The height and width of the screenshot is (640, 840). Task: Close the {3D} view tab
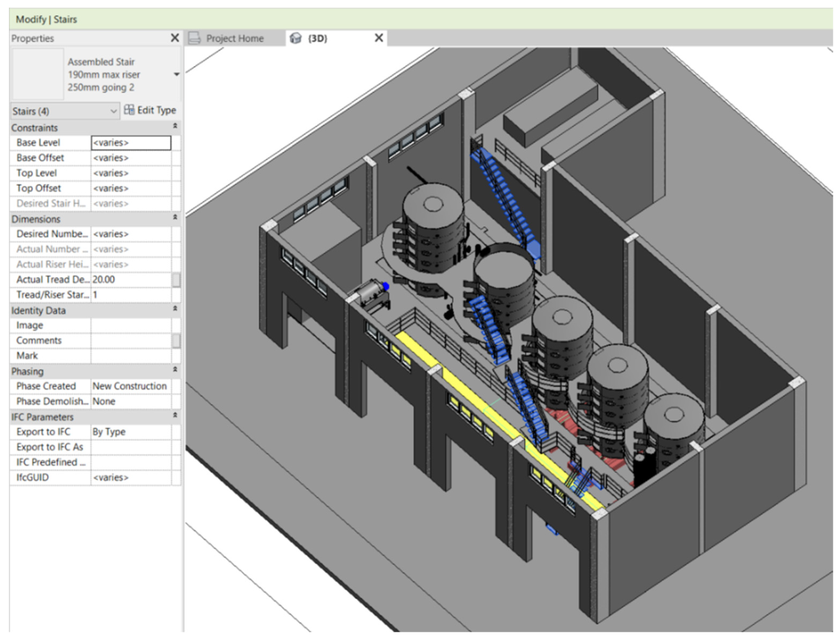click(379, 38)
